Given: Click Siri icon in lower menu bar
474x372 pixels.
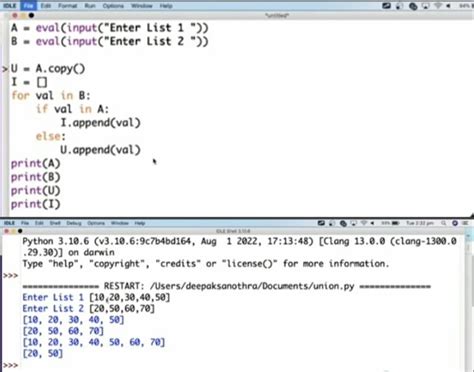Looking at the screenshot, I should pyautogui.click(x=455, y=223).
